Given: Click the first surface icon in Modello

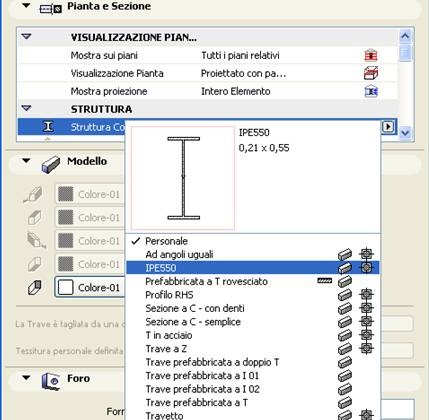Looking at the screenshot, I should 34,195.
